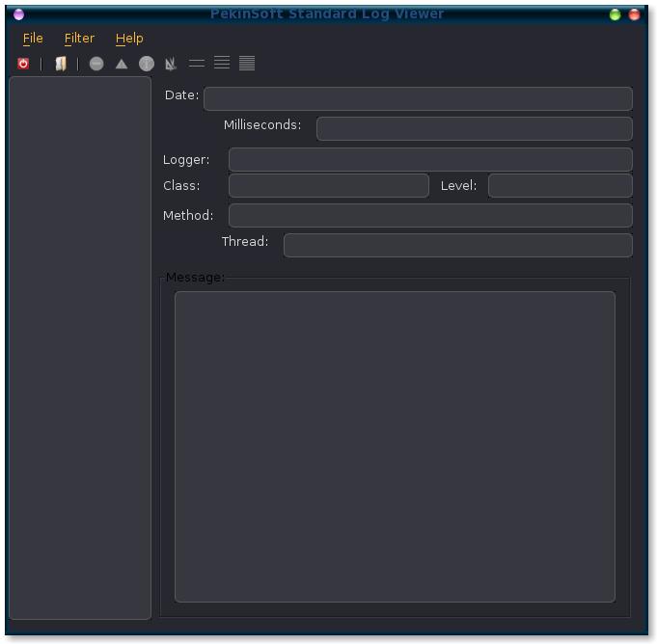Viewport: 657px width, 644px height.
Task: Click the Method field
Action: (x=430, y=215)
